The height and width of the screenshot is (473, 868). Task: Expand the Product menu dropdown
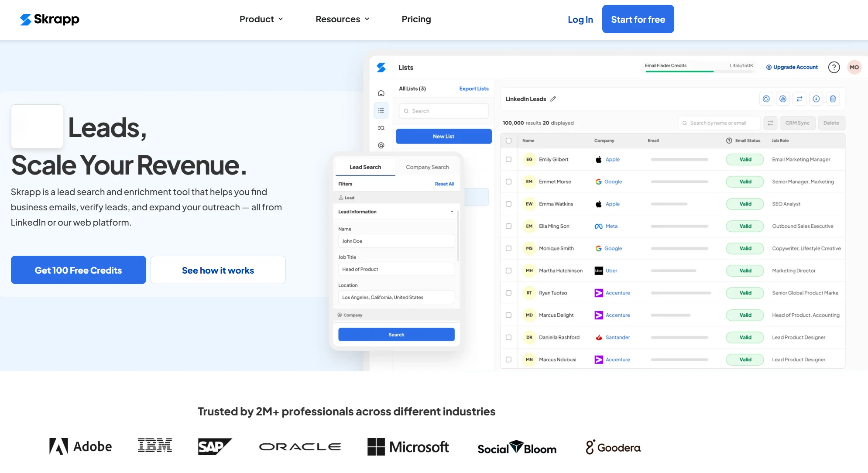261,19
